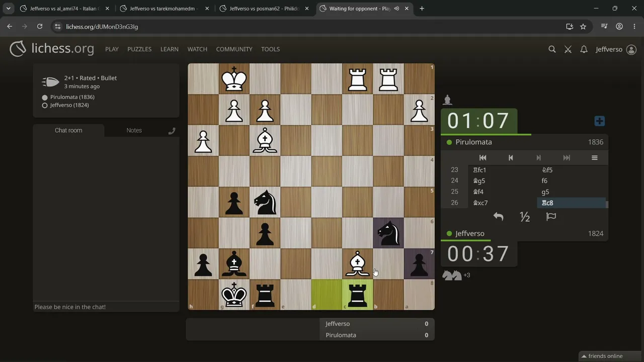
Task: Open the PLAY menu
Action: click(112, 49)
